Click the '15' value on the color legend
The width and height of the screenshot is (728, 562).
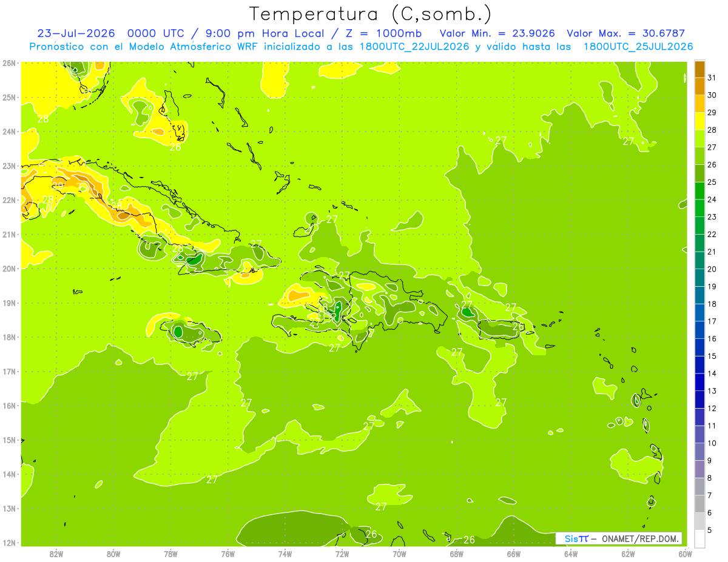pyautogui.click(x=712, y=356)
